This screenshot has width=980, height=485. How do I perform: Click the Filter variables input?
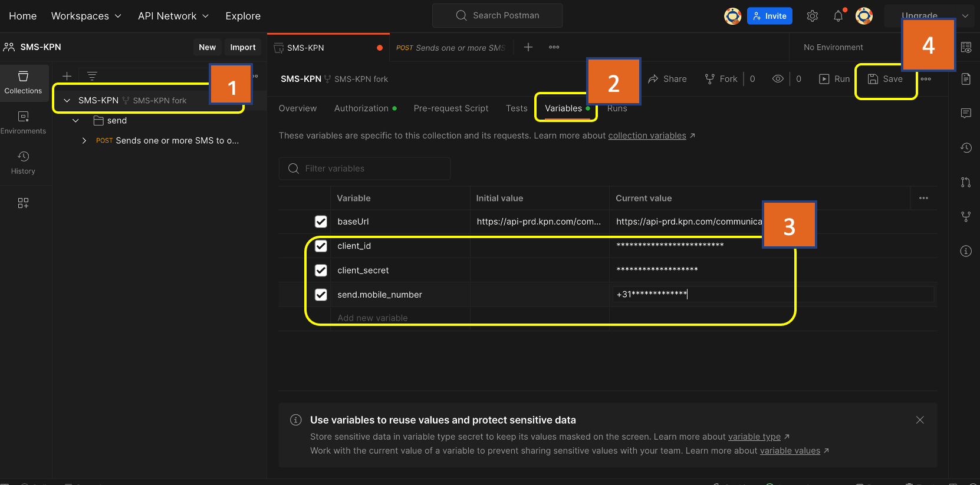coord(364,169)
